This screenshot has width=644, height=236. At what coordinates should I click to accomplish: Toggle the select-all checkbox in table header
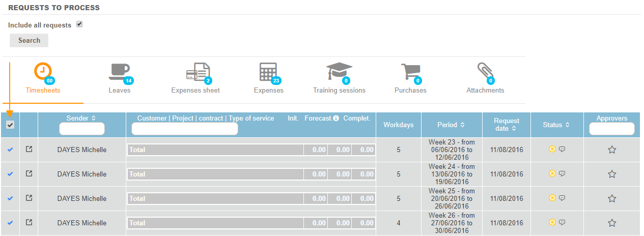(x=10, y=125)
